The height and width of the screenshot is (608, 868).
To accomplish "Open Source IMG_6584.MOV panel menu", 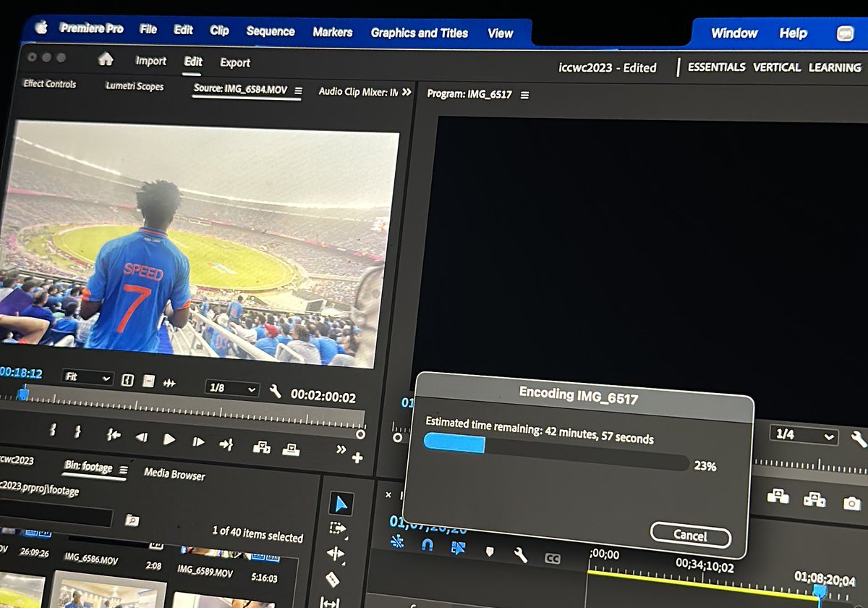I will tap(299, 91).
